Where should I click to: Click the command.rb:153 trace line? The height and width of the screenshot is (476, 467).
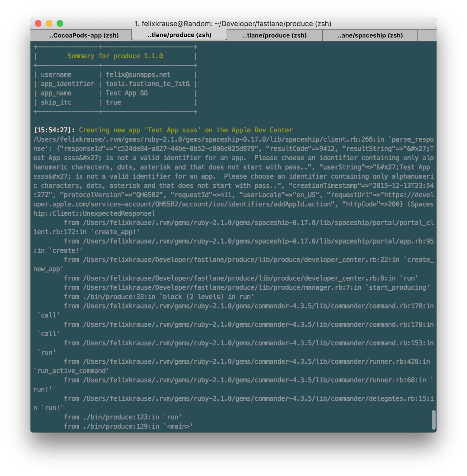pyautogui.click(x=233, y=347)
